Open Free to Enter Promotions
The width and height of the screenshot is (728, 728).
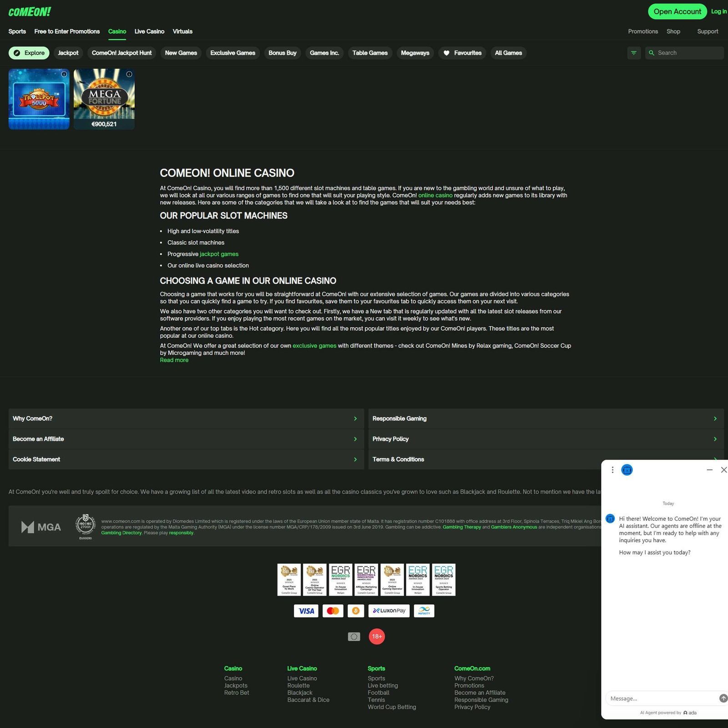[67, 31]
